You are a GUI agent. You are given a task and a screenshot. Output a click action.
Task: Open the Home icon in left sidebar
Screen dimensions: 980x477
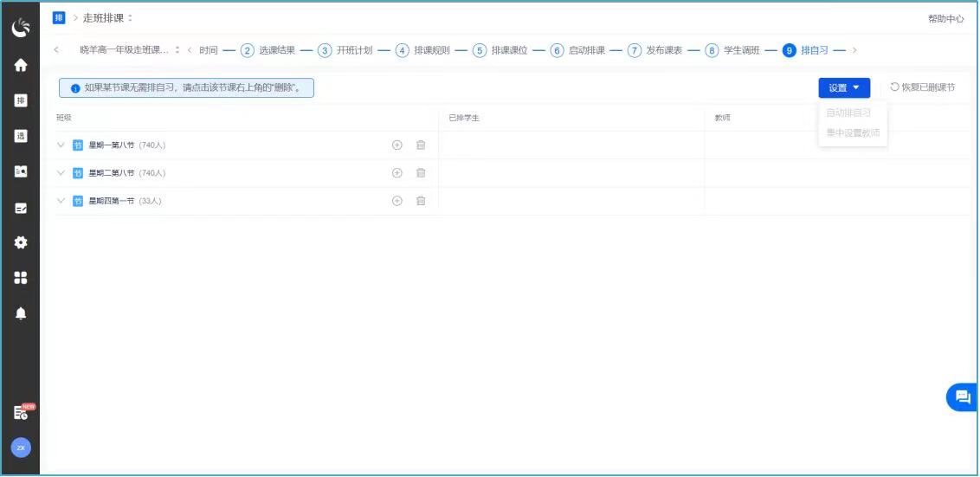[x=21, y=65]
